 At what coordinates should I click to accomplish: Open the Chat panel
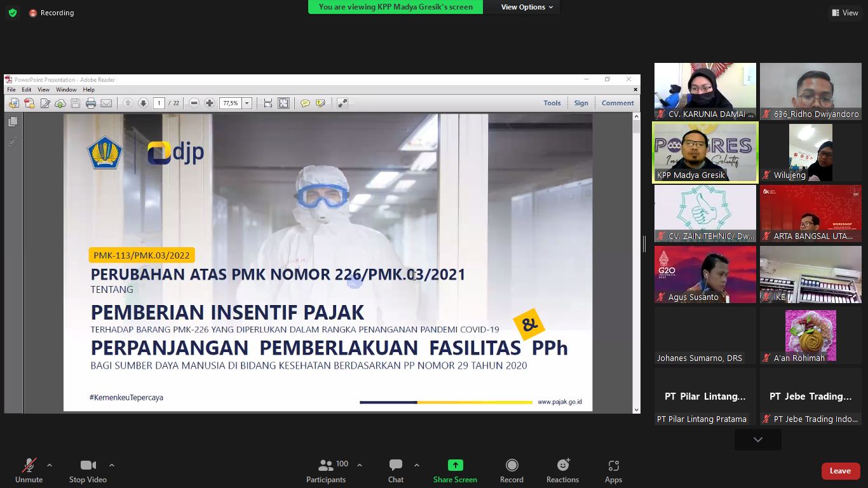click(395, 471)
